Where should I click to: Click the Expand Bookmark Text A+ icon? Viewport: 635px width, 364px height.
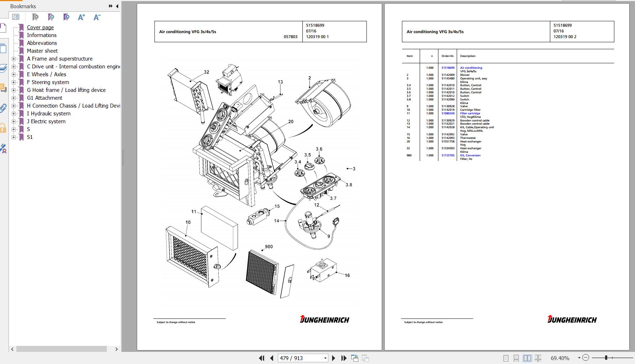[x=81, y=17]
